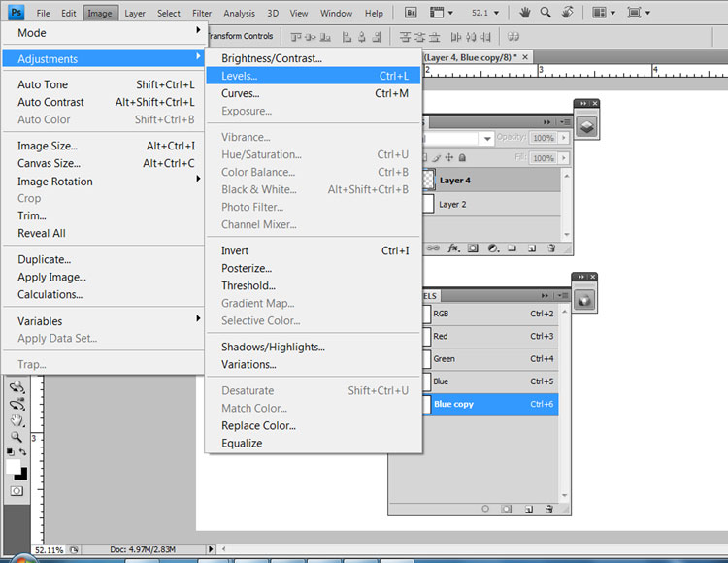
Task: Click Rotate View tool in application bar
Action: coord(568,13)
